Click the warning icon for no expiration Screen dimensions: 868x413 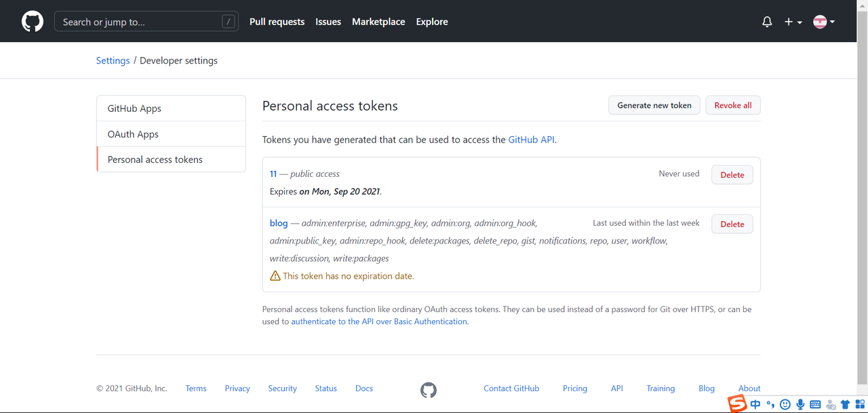275,276
